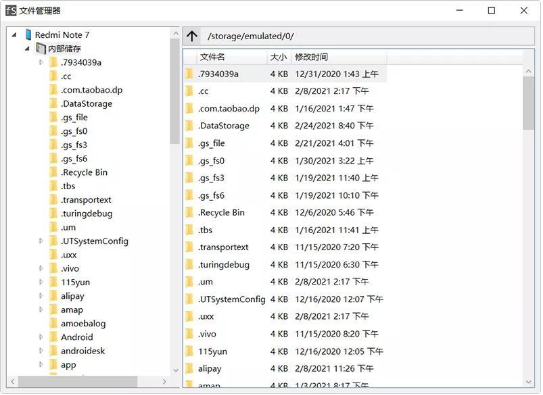Click .tbs folder icon in the tree

(53, 186)
